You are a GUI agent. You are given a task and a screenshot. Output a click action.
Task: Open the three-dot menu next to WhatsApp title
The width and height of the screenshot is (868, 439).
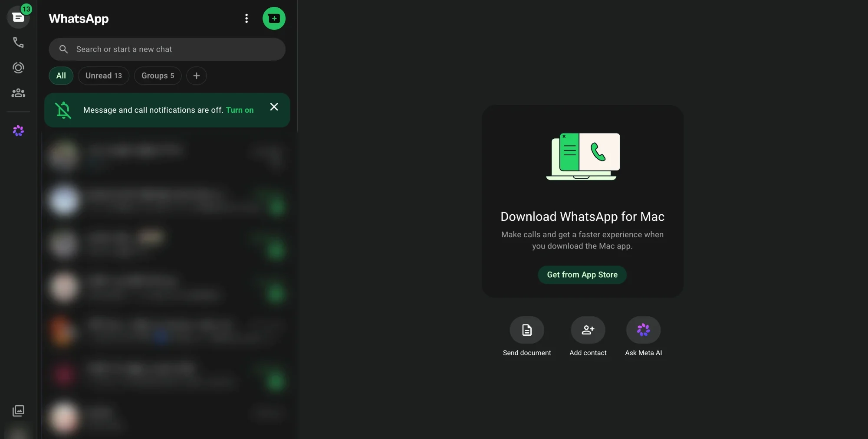click(x=247, y=18)
